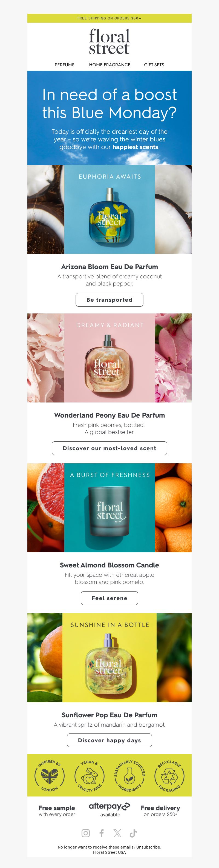
Task: Click the Unsubscribe link
Action: pyautogui.click(x=149, y=847)
